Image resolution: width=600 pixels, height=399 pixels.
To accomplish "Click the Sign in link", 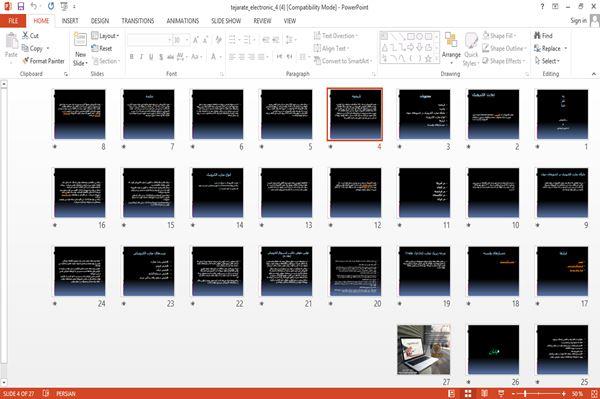I will pyautogui.click(x=578, y=21).
